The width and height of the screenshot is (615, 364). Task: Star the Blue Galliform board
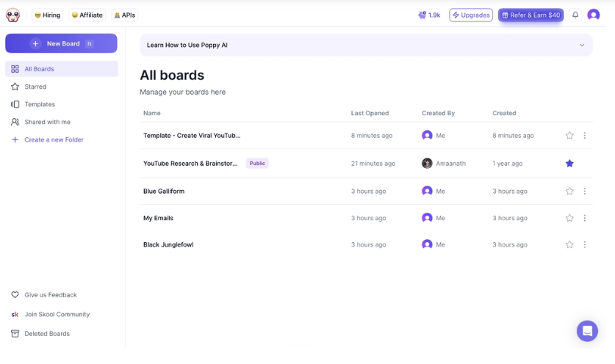click(569, 192)
